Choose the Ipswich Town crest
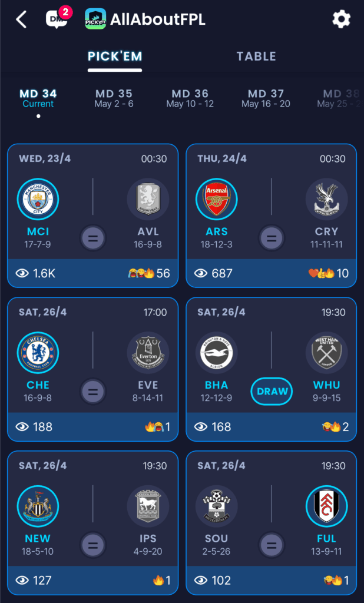Screen dimensions: 364x603 pos(148,506)
